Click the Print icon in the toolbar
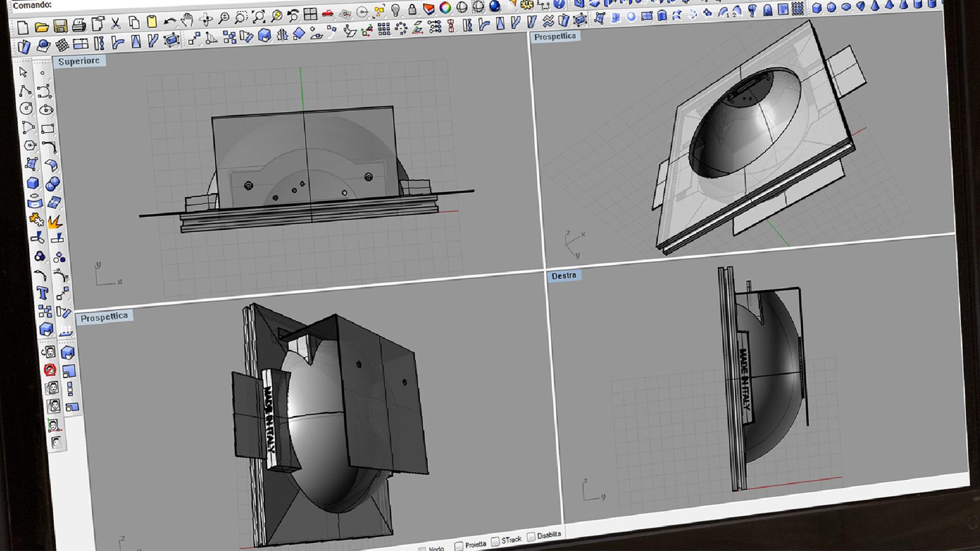 tap(79, 25)
